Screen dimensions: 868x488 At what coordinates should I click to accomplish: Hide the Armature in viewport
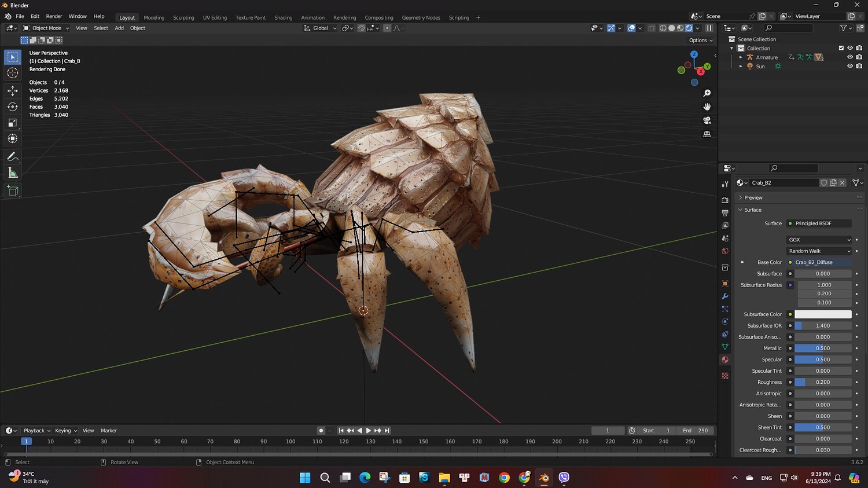pyautogui.click(x=850, y=57)
